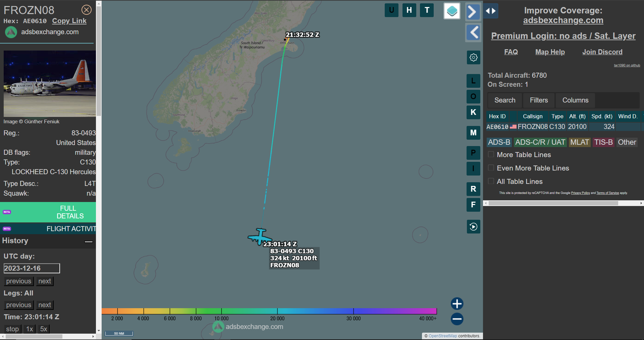The height and width of the screenshot is (340, 644).
Task: Click the R map option button
Action: 473,189
